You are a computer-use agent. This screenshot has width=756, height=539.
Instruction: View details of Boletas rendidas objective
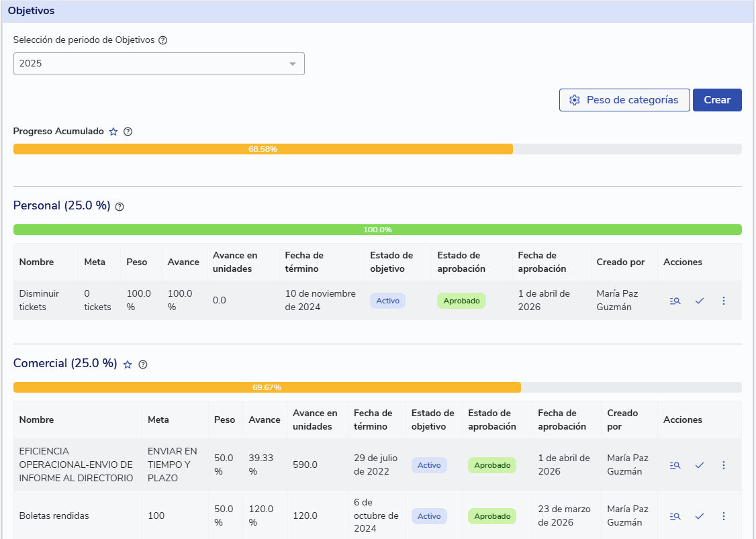coord(675,516)
